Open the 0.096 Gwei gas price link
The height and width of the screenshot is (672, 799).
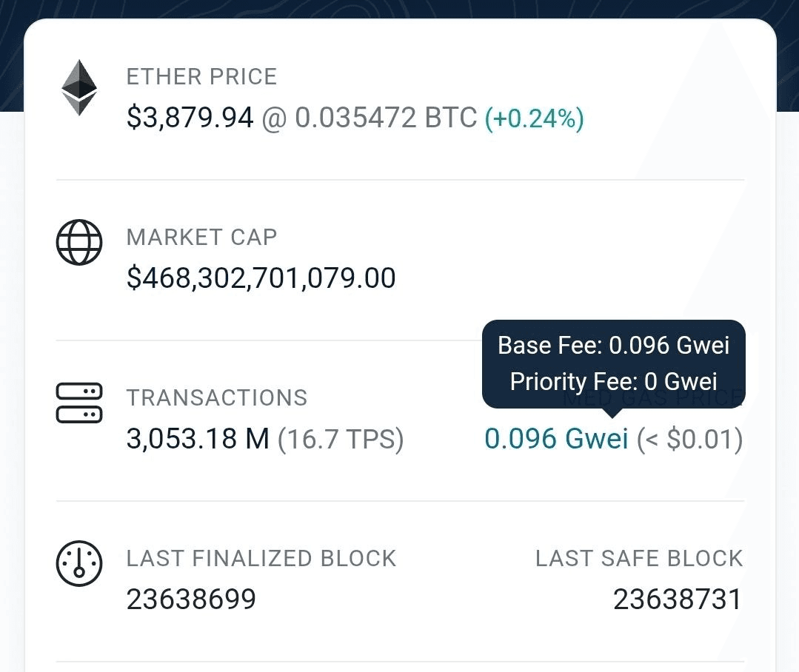[556, 439]
